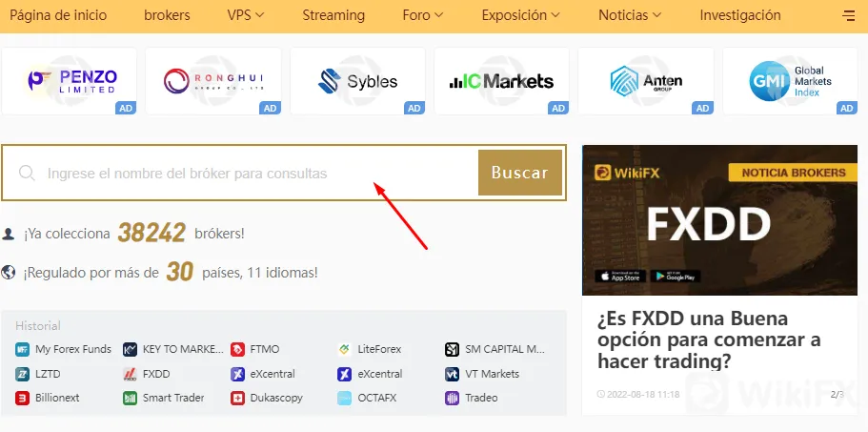
Task: Click the LiteForex logo icon
Action: click(x=344, y=349)
